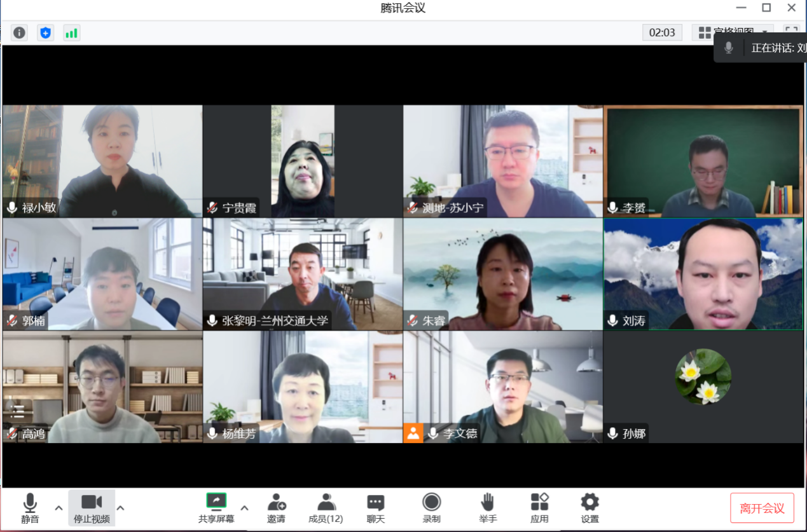Open the 邀请 invite icon

[x=276, y=508]
